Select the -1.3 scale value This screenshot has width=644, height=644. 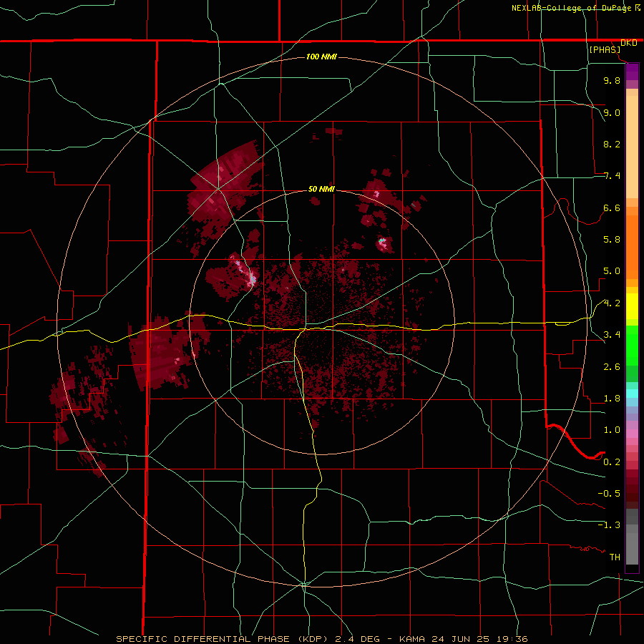[x=609, y=525]
